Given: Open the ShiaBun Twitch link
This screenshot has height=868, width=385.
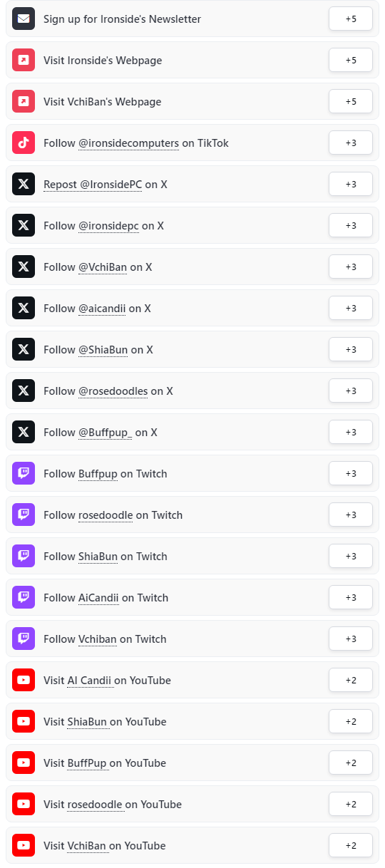Looking at the screenshot, I should click(98, 557).
